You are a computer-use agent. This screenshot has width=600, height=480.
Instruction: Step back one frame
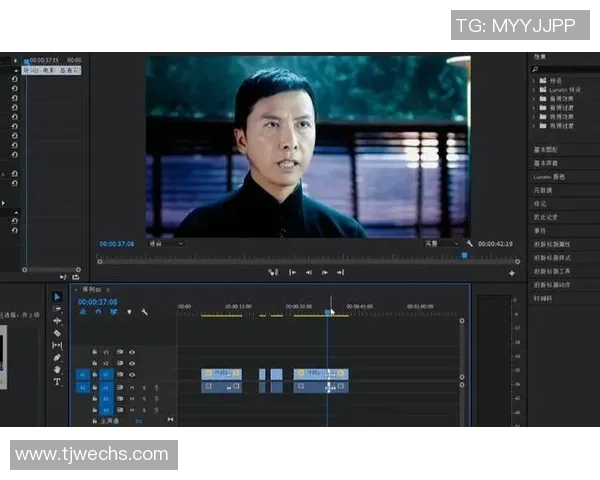point(308,272)
